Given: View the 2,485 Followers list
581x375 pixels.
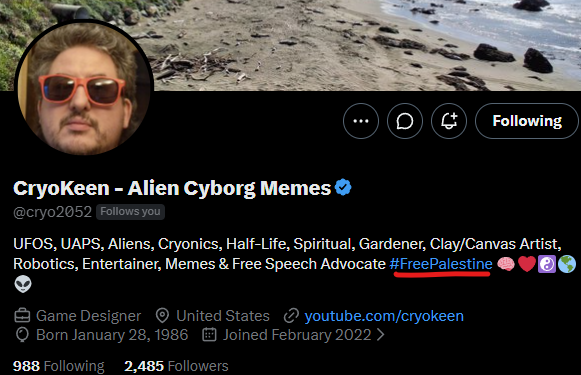Looking at the screenshot, I should coord(176,366).
